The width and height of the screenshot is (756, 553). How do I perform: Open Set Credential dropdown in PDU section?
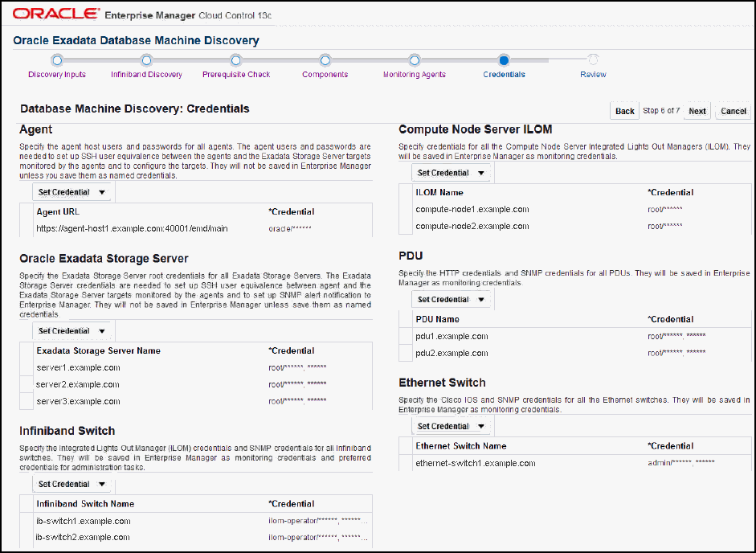click(x=451, y=300)
